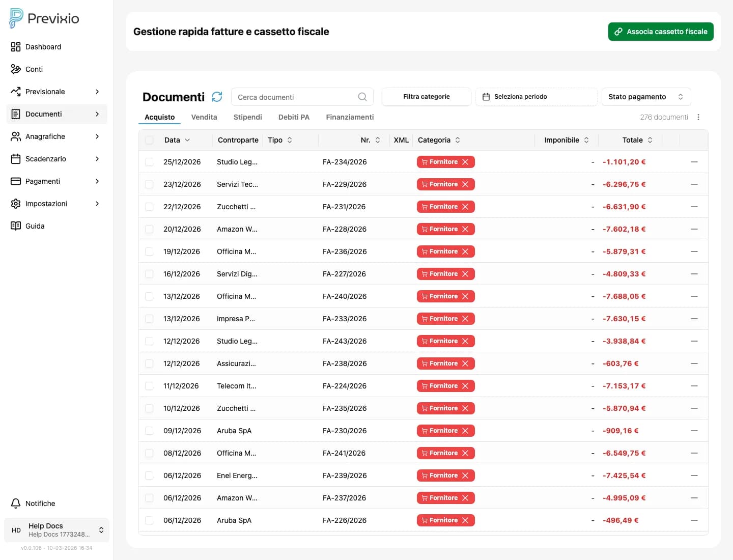Screen dimensions: 733x560
Task: Remove Fornitore tag from FA-234/2026 row
Action: (465, 162)
